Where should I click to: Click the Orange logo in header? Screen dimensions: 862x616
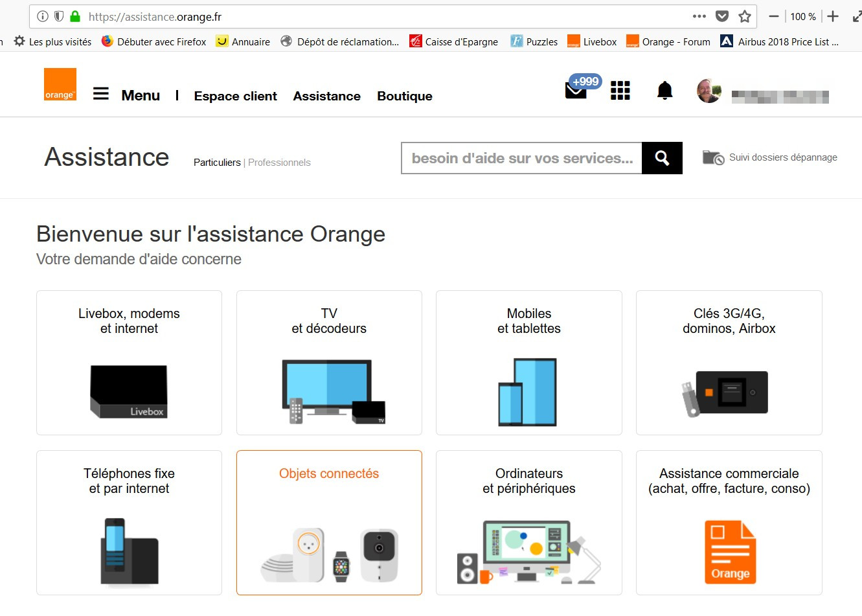(60, 84)
